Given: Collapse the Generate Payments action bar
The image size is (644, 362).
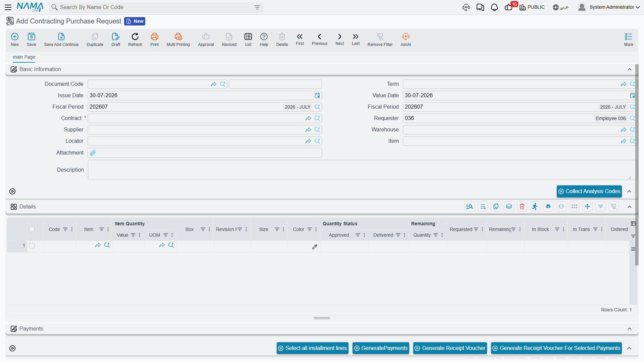Looking at the screenshot, I should pyautogui.click(x=629, y=348).
